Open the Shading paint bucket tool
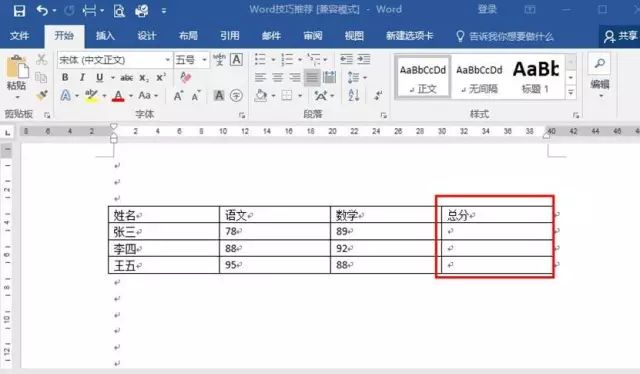This screenshot has width=640, height=374. point(261,96)
